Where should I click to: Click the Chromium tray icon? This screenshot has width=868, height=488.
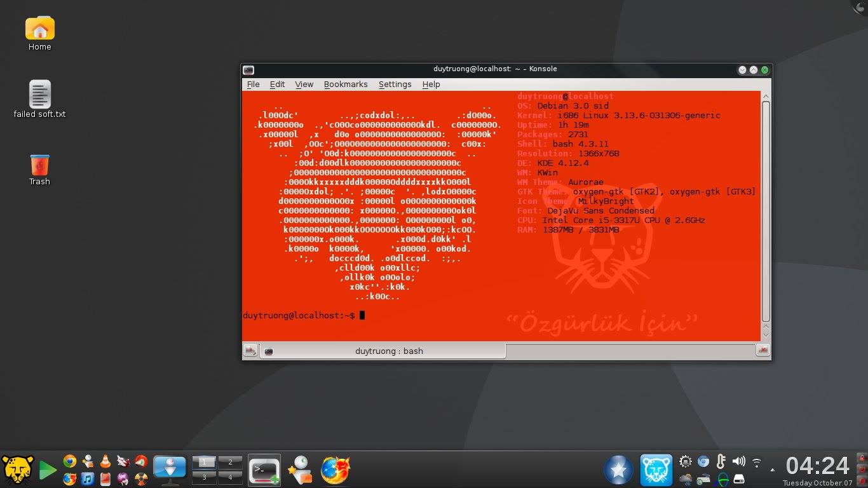[703, 462]
